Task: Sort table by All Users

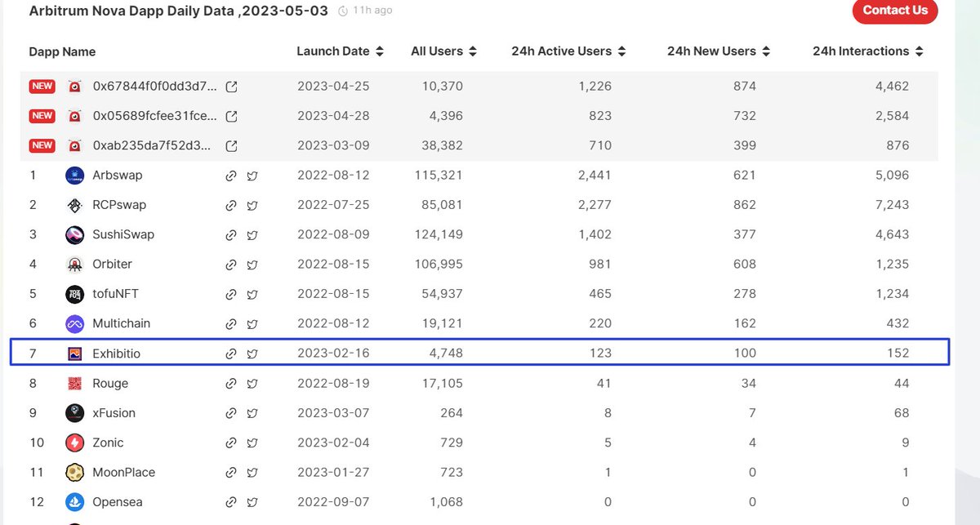Action: click(474, 51)
